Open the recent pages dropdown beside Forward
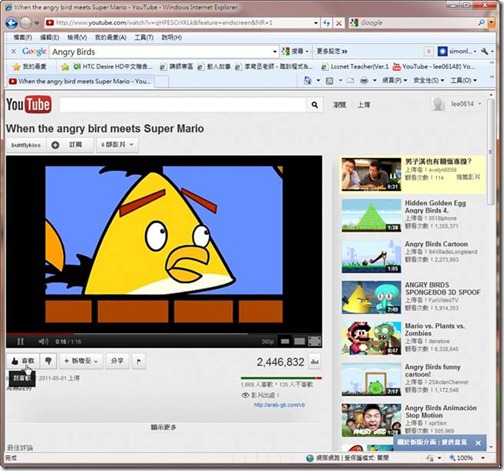Image resolution: width=504 pixels, height=471 pixels. (x=36, y=23)
